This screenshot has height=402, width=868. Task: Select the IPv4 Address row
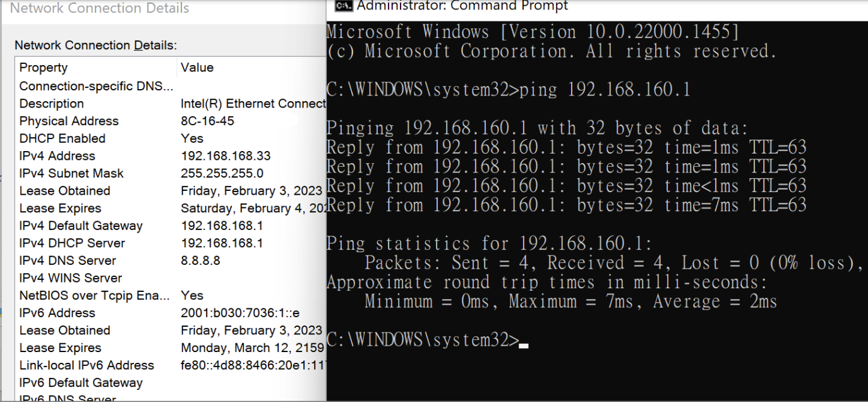[x=57, y=155]
